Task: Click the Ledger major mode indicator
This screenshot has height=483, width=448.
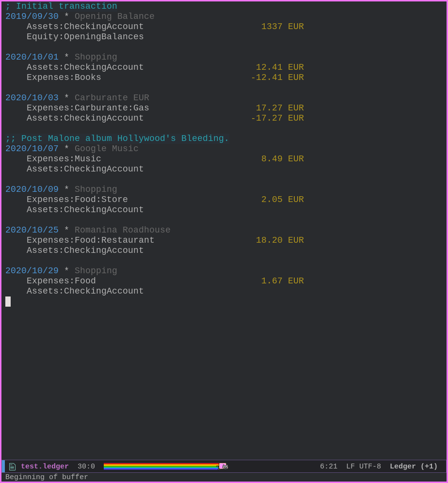Action: click(x=414, y=467)
